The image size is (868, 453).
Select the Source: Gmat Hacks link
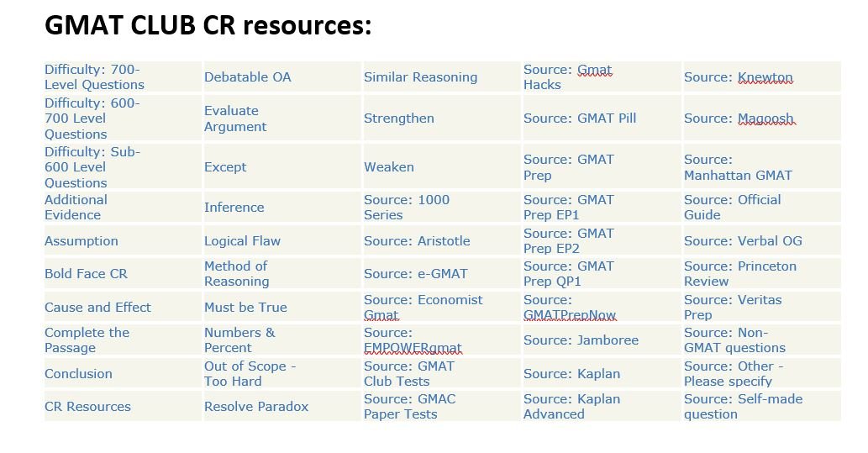point(567,76)
